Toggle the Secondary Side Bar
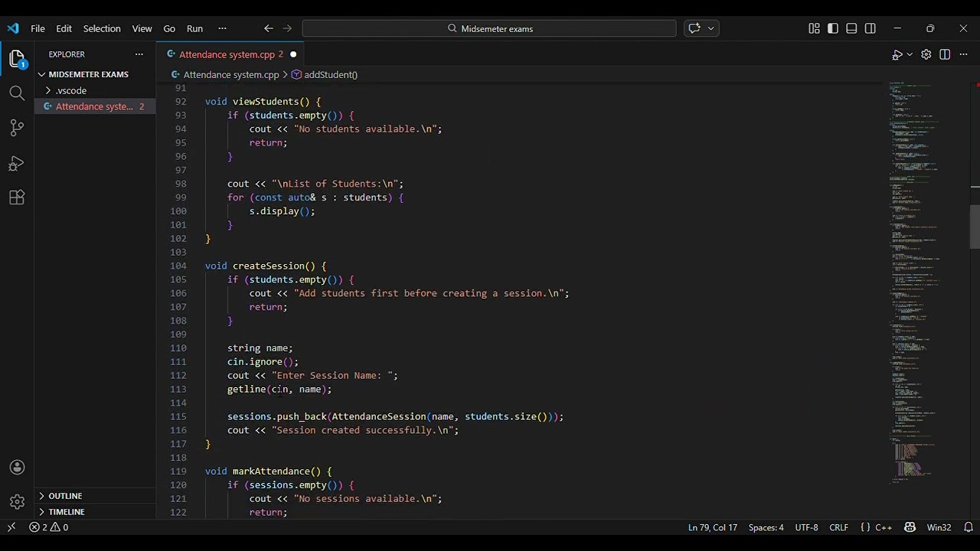This screenshot has width=980, height=551. click(871, 28)
